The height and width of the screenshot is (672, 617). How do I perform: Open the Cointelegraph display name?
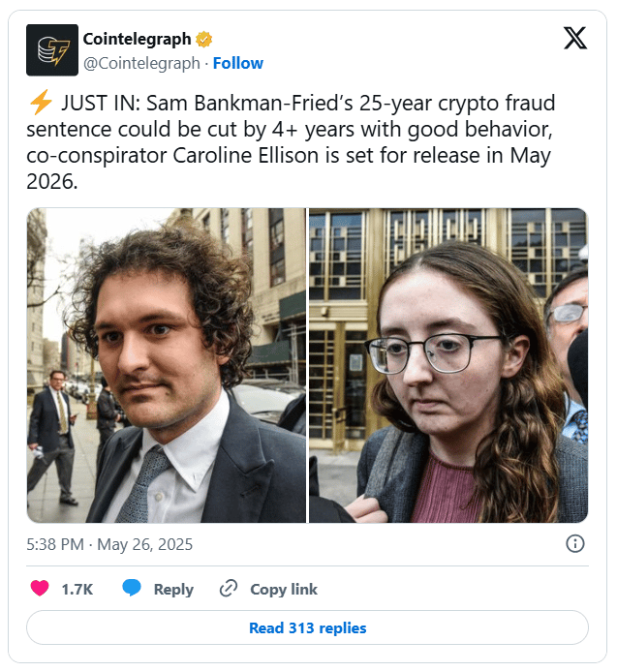[137, 39]
